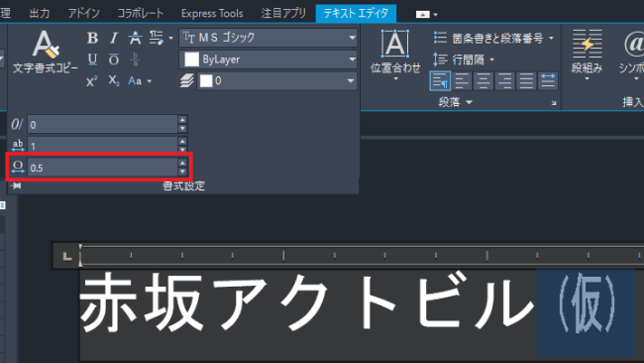Open line spacing (行間隔) menu
The image size is (644, 363).
(464, 60)
